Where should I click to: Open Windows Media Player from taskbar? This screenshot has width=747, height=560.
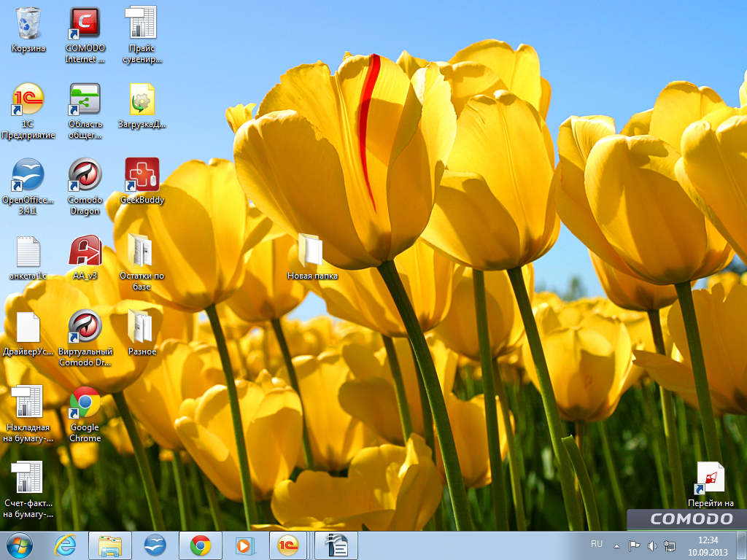(245, 545)
